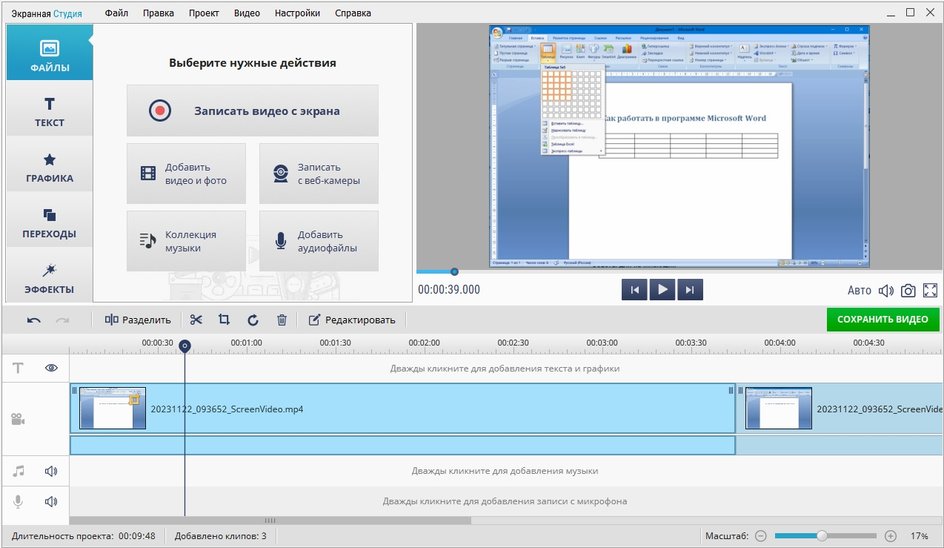Click the record circle icon
The image size is (944, 548).
point(160,111)
